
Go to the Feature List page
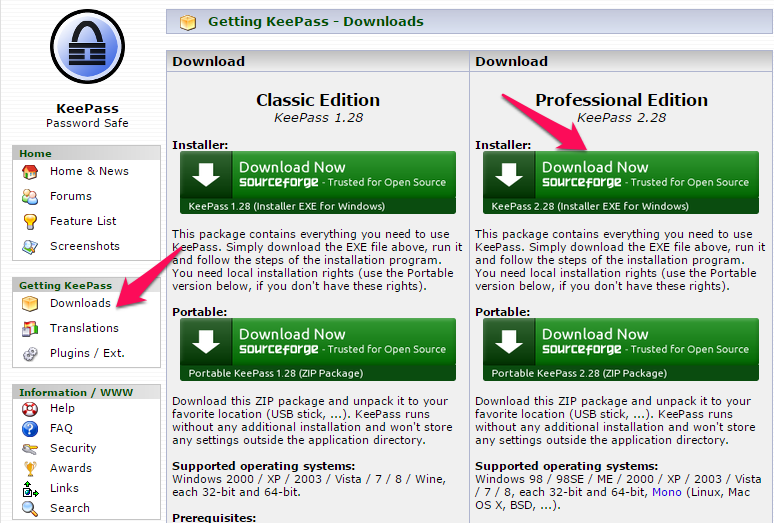(x=83, y=221)
